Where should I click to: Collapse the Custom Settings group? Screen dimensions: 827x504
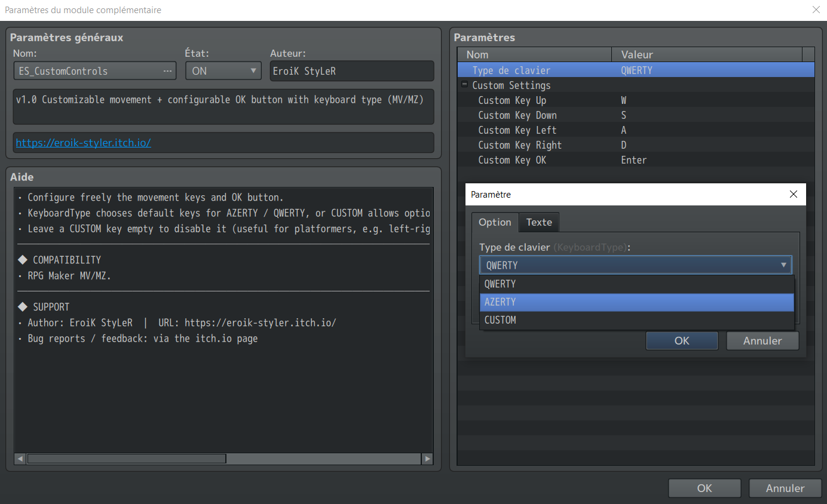464,85
